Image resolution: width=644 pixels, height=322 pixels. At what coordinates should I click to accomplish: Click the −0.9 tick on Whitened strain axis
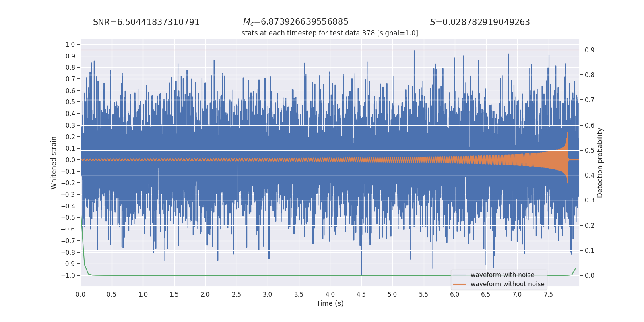68,264
